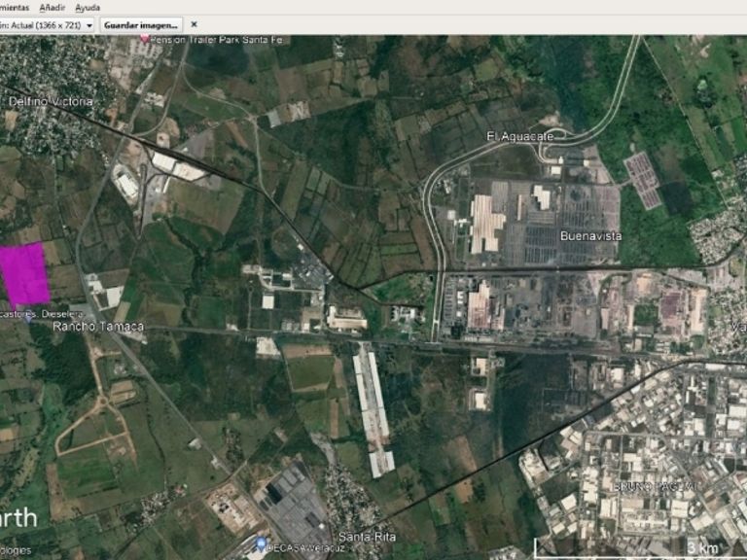
Task: Click the blue DECASA Veracruz placemark icon
Action: click(261, 542)
